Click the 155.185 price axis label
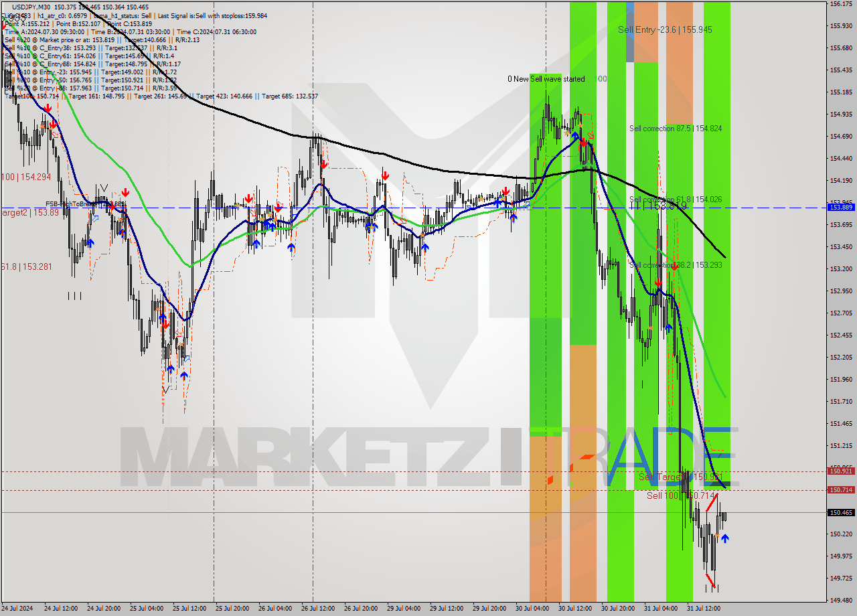This screenshot has width=857, height=616. [x=841, y=92]
